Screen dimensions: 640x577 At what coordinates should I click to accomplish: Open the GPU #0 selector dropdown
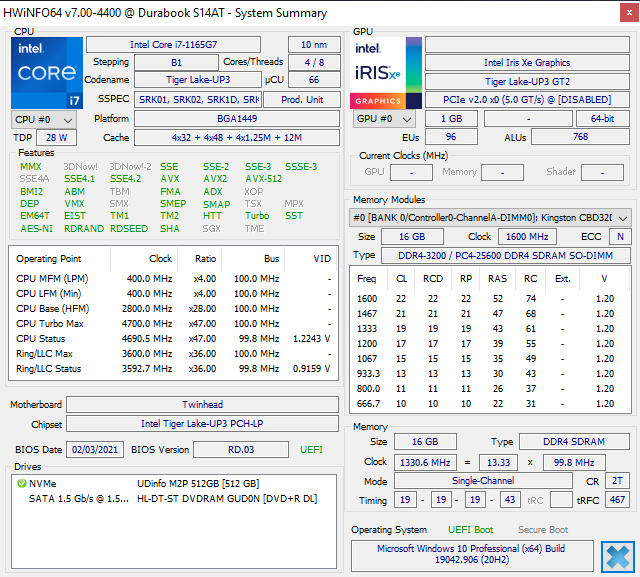tap(381, 119)
